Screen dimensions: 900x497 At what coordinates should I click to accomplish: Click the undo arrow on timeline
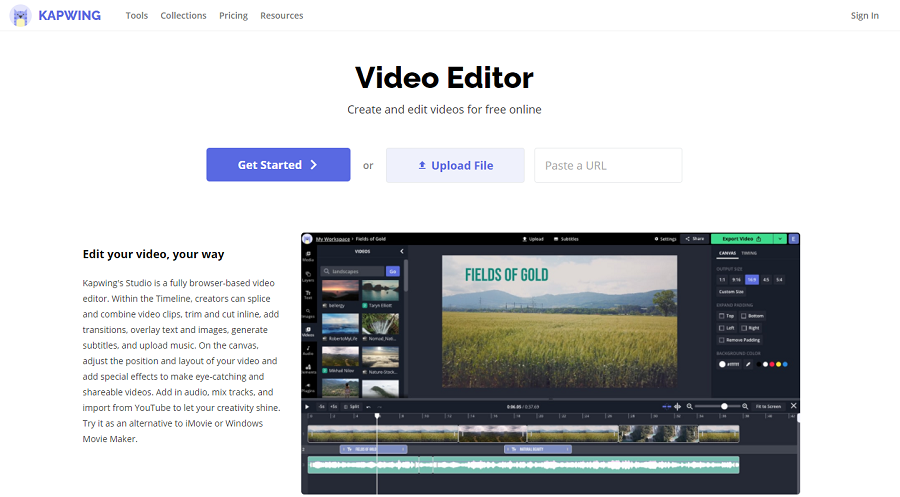tap(368, 406)
